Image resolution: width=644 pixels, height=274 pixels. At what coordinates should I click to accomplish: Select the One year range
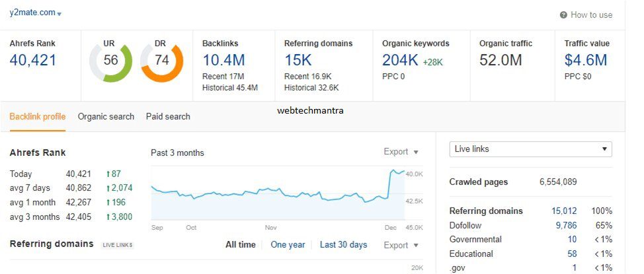click(x=288, y=245)
